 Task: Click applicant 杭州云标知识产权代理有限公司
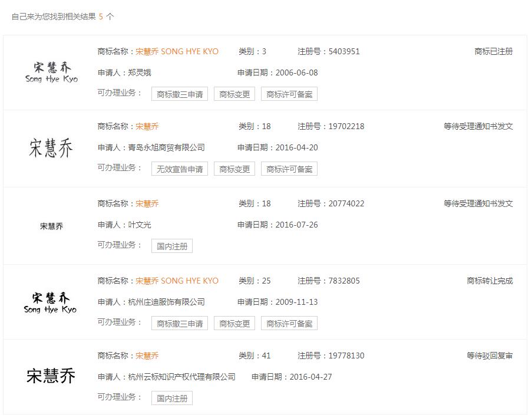[x=181, y=377]
